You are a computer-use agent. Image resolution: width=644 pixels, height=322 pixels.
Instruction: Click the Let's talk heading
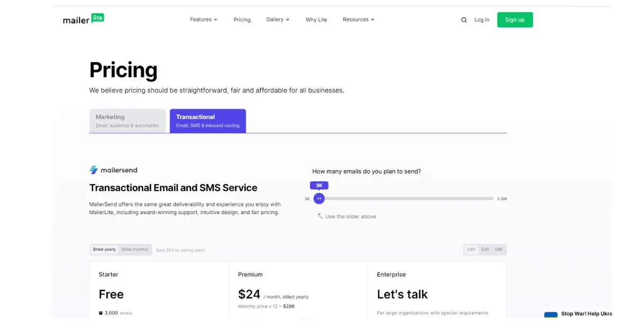click(x=402, y=294)
